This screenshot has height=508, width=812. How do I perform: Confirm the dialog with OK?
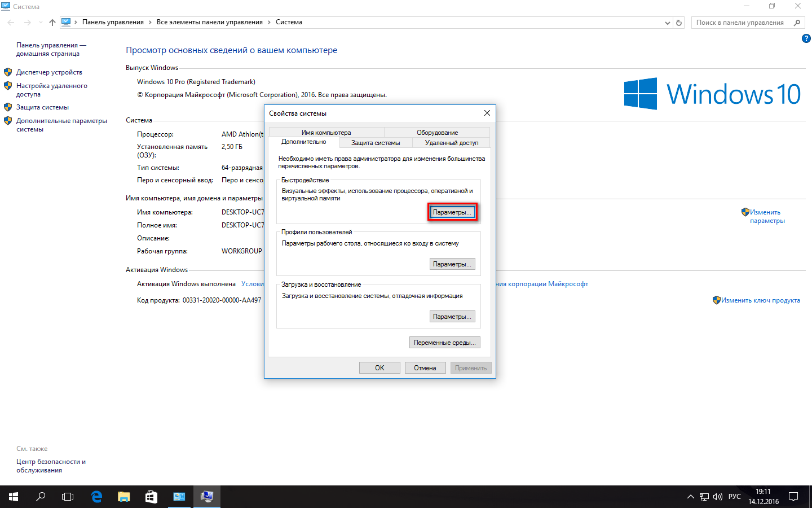point(379,368)
